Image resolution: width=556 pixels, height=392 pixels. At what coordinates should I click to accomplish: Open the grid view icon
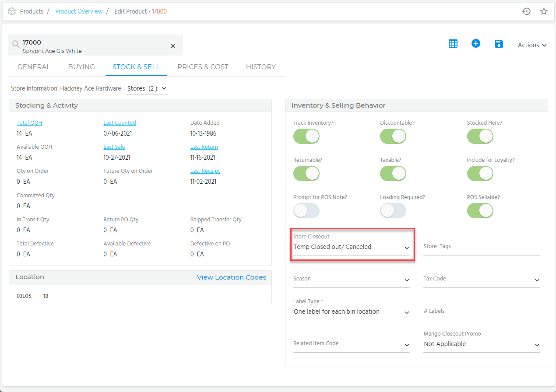(453, 44)
